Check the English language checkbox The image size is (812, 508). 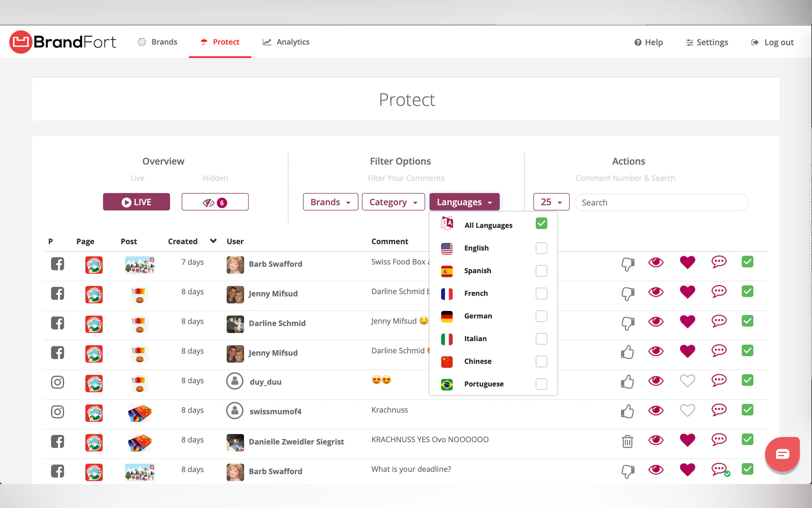click(541, 248)
